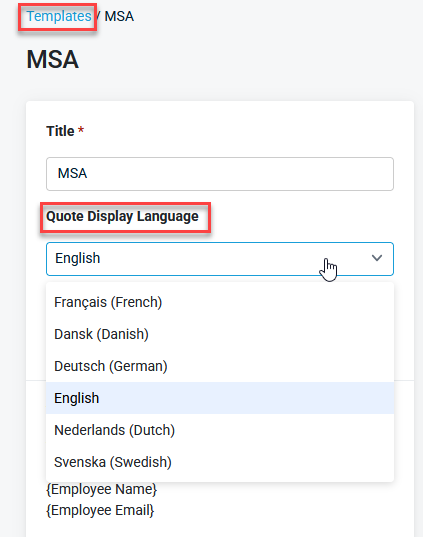Click the red required asterisk beside Title
This screenshot has width=423, height=537.
point(81,130)
